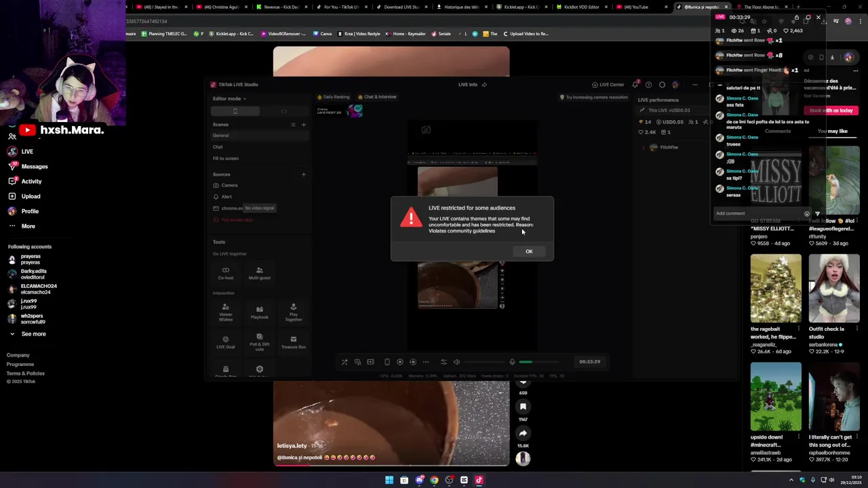Image resolution: width=868 pixels, height=488 pixels.
Task: Open the Chat & Interview tab
Action: (376, 97)
